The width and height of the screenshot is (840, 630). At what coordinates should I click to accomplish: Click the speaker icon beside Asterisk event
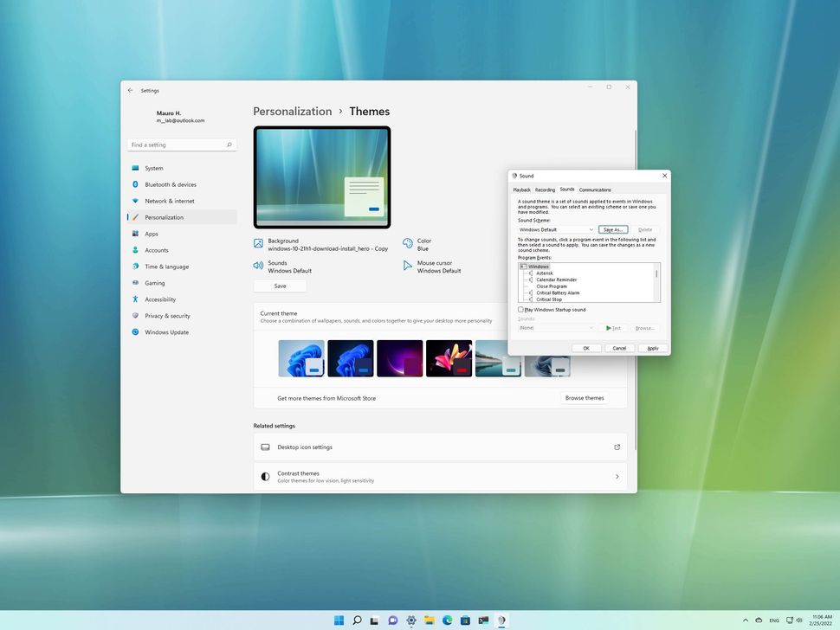(x=532, y=273)
